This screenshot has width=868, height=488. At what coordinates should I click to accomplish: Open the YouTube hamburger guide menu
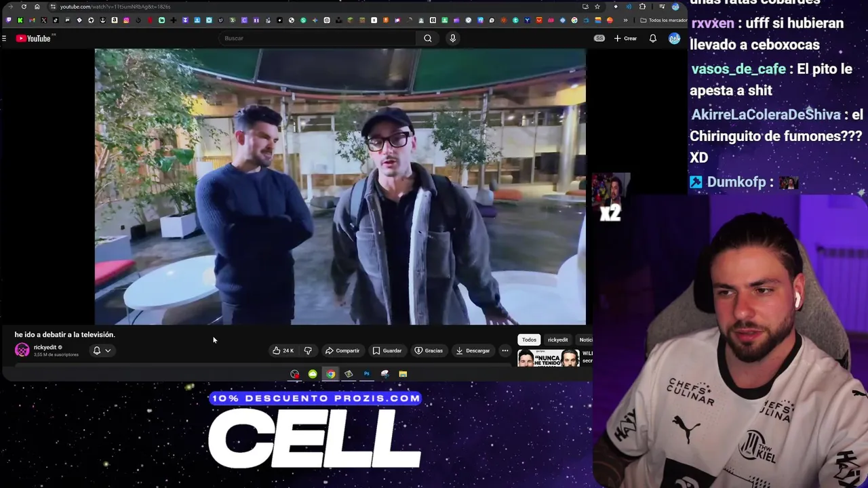4,39
